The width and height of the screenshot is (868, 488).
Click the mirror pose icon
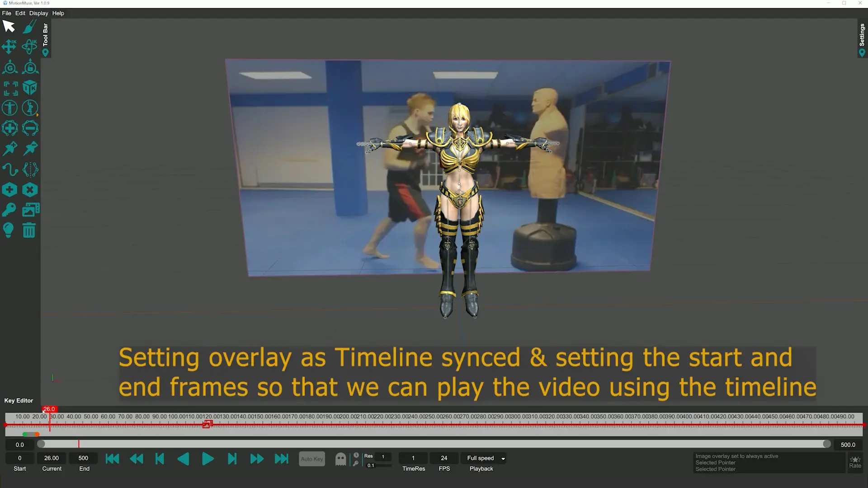(x=30, y=169)
